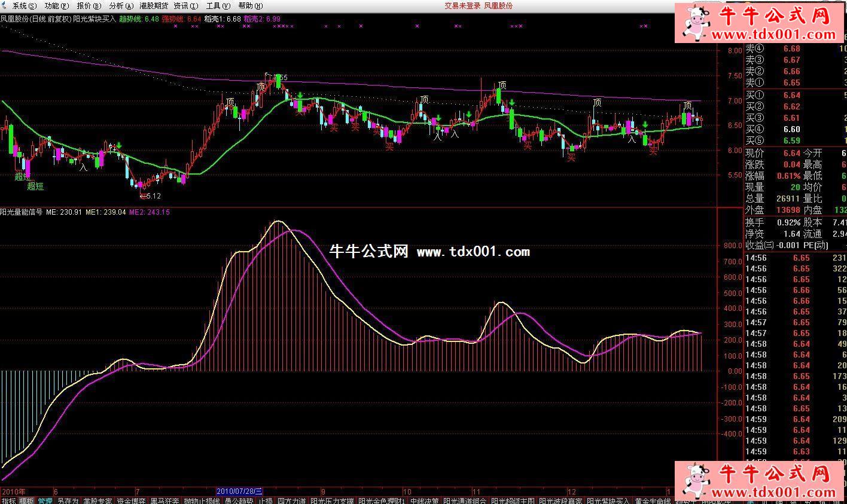Image resolution: width=847 pixels, height=504 pixels.
Task: Click the rightmost 顶 signal above candles
Action: point(688,106)
